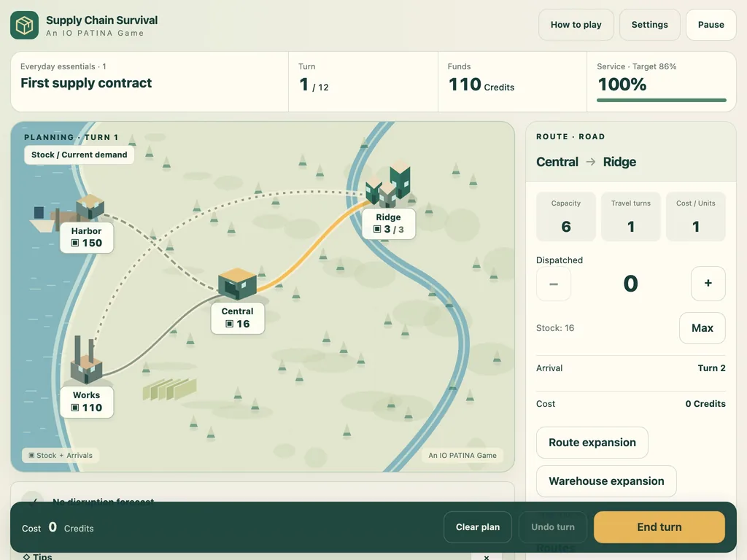Open Warehouse expansion
747x560 pixels.
[606, 481]
